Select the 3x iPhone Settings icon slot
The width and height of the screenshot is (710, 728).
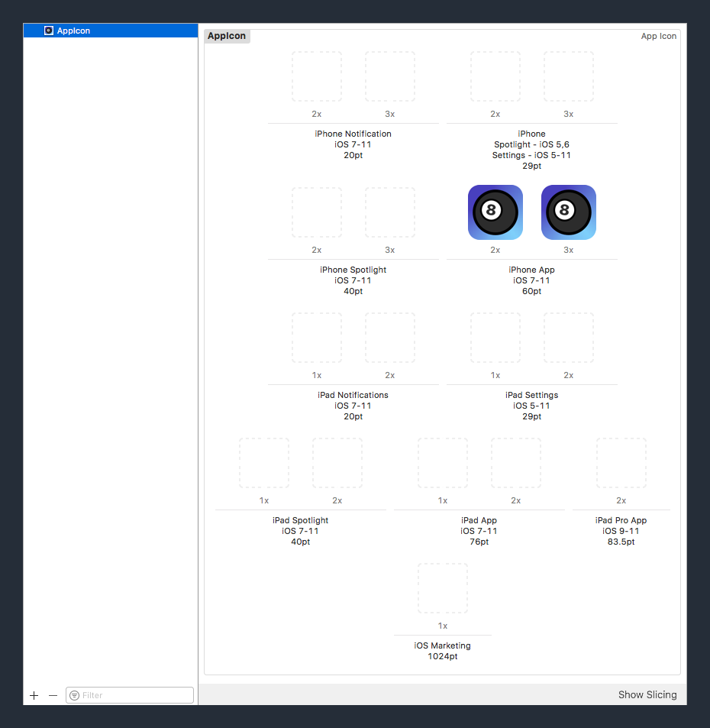(x=568, y=76)
